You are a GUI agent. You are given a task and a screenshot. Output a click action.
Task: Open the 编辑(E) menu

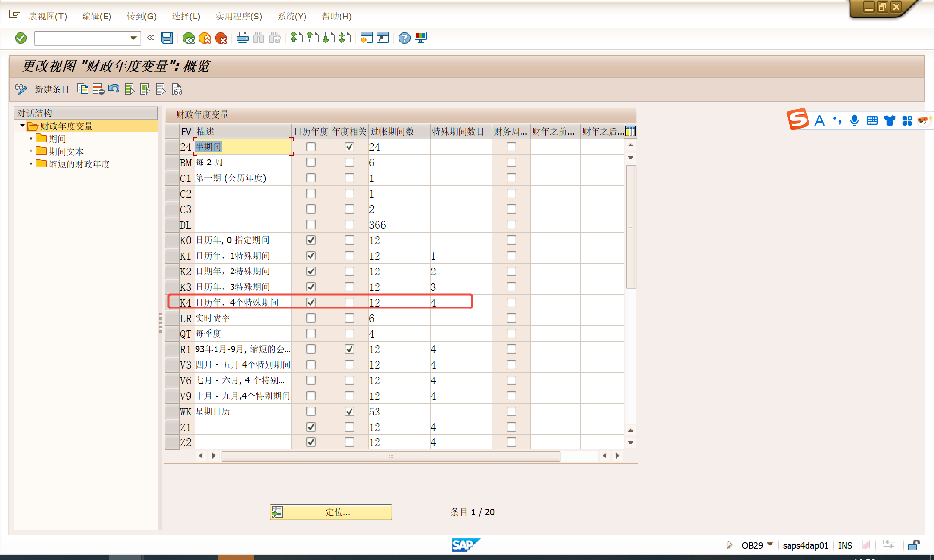coord(96,17)
